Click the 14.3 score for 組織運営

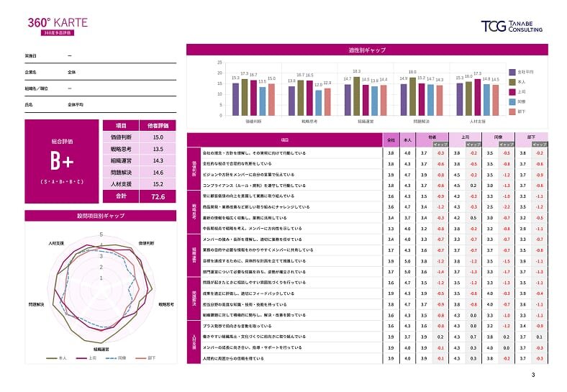pos(158,160)
